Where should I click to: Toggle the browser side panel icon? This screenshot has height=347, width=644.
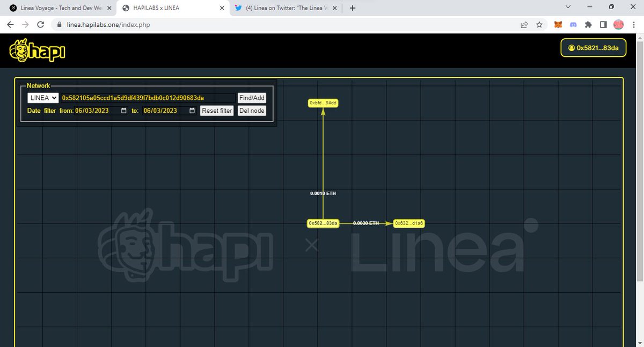click(x=603, y=25)
